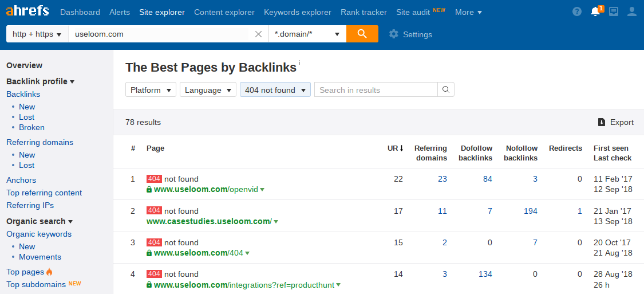Focus the Search in results field

(x=376, y=89)
